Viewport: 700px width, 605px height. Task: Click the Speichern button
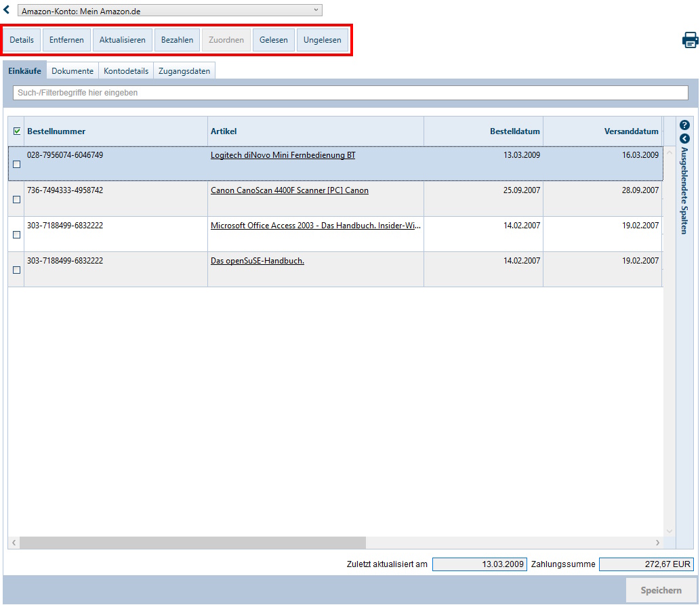[x=661, y=590]
